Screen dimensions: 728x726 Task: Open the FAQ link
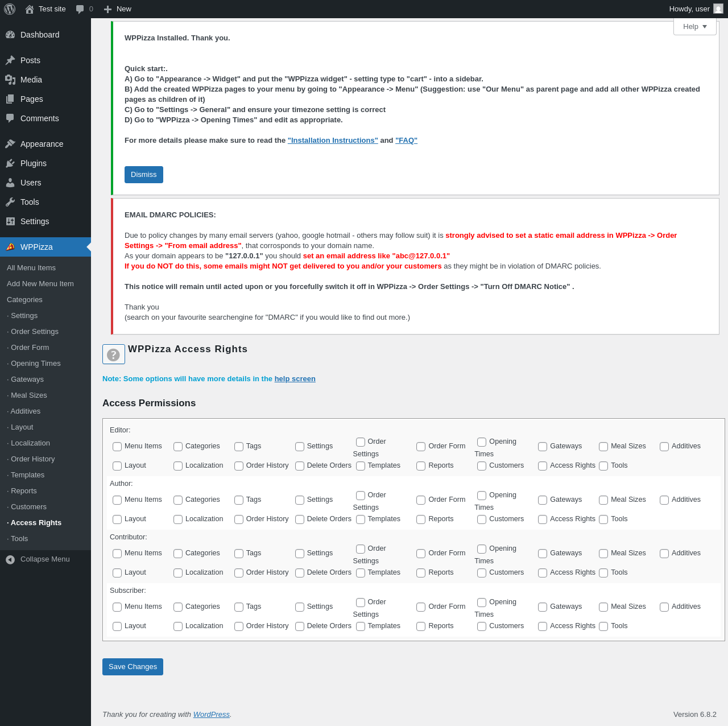point(407,141)
